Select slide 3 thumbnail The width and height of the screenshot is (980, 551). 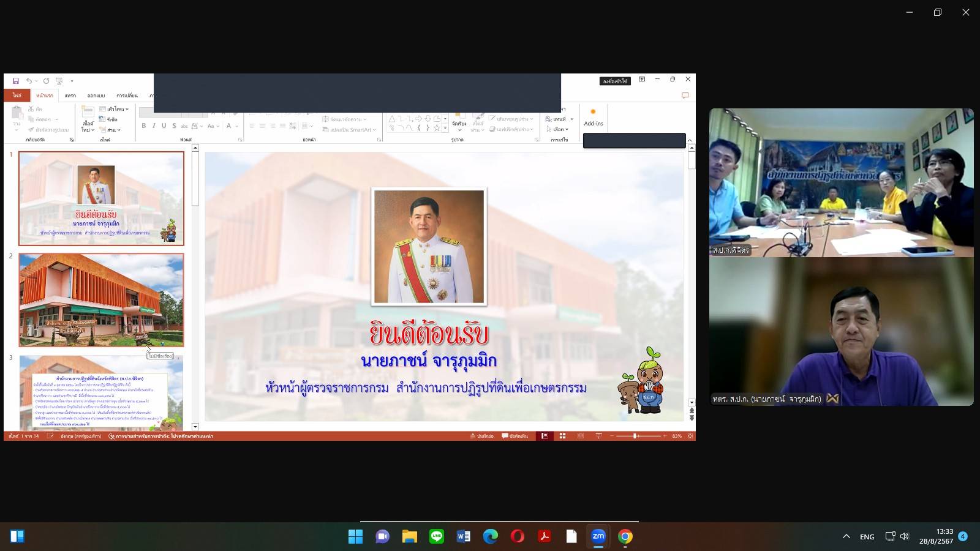(101, 392)
